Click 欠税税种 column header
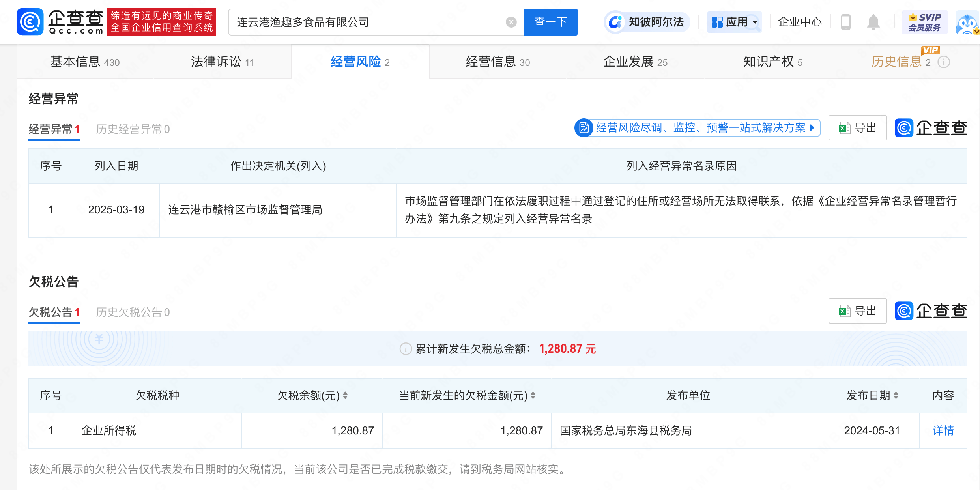 [157, 395]
